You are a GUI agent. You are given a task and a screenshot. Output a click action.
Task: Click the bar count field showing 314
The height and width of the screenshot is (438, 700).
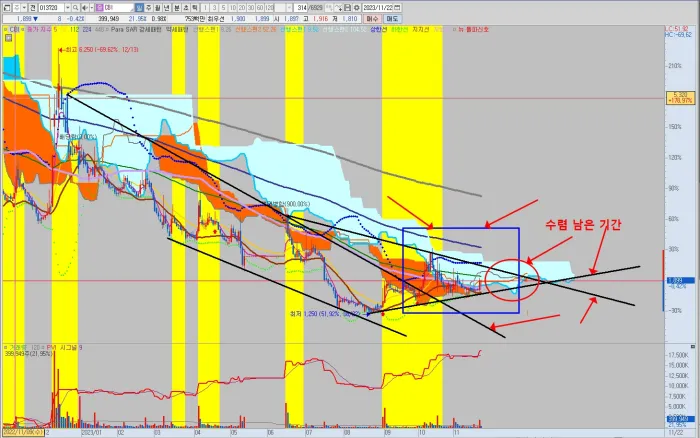(x=301, y=8)
